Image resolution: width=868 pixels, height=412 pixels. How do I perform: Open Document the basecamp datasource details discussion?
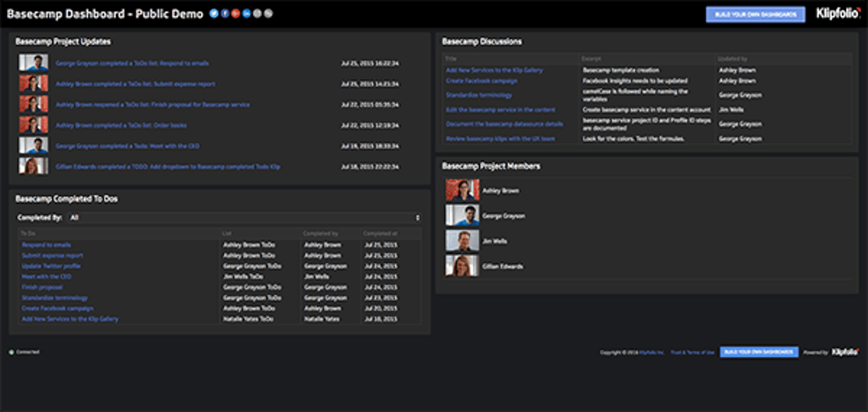[x=504, y=124]
